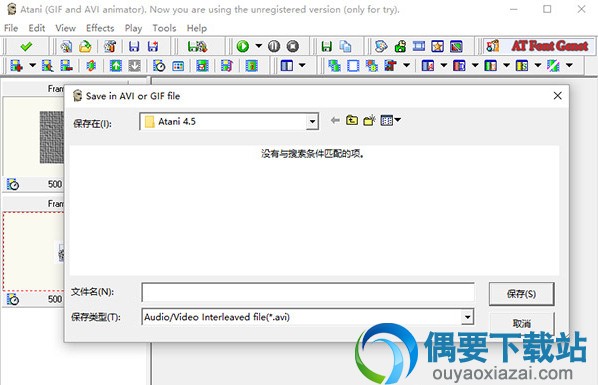Open view menu dropdown in save dialog
The width and height of the screenshot is (598, 385).
tap(391, 121)
